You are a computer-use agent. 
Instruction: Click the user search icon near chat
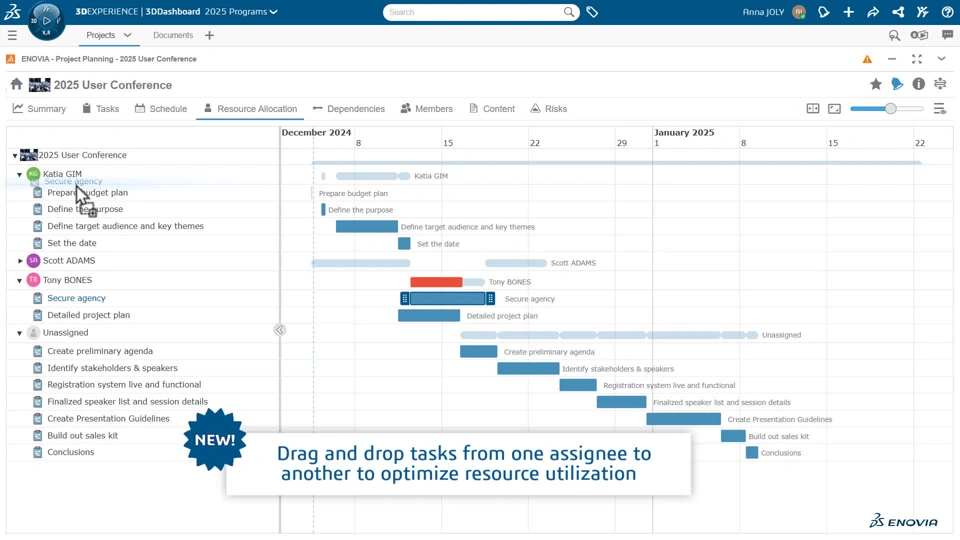pos(894,36)
